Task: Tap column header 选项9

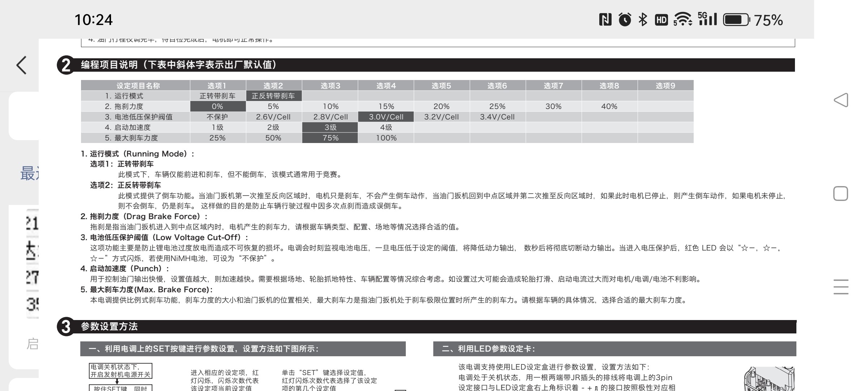Action: [x=665, y=85]
